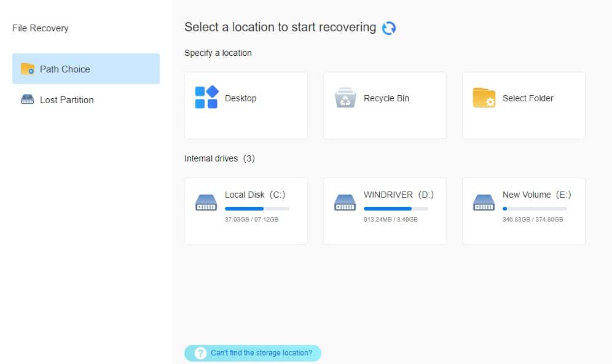The image size is (612, 364).
Task: Click the WINDRIVER (D:) usage bar
Action: (x=396, y=209)
